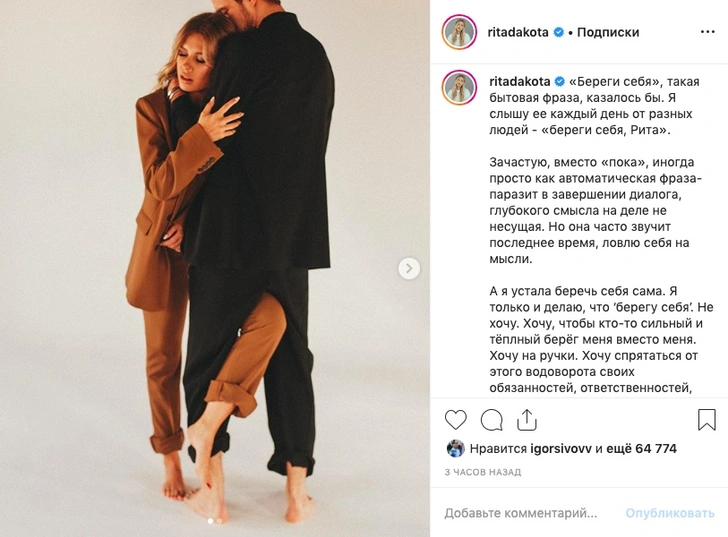The image size is (728, 537).
Task: Open igorsivovv profile from likes line
Action: point(561,449)
